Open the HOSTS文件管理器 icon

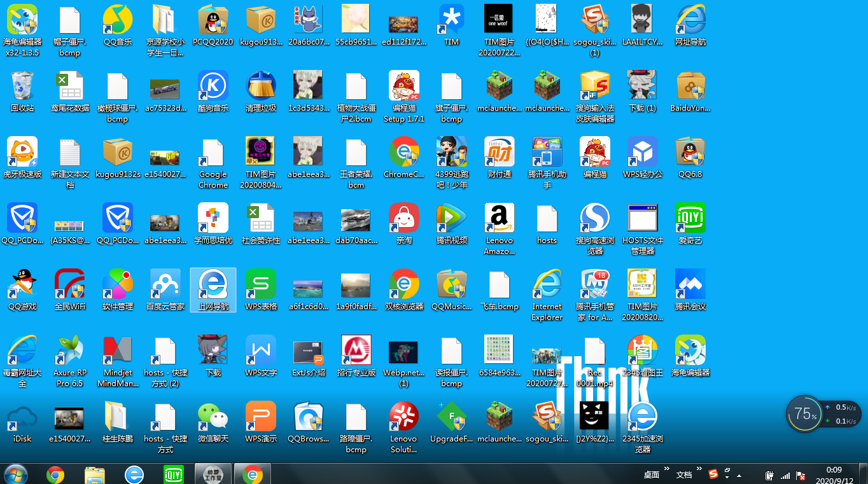pyautogui.click(x=643, y=229)
